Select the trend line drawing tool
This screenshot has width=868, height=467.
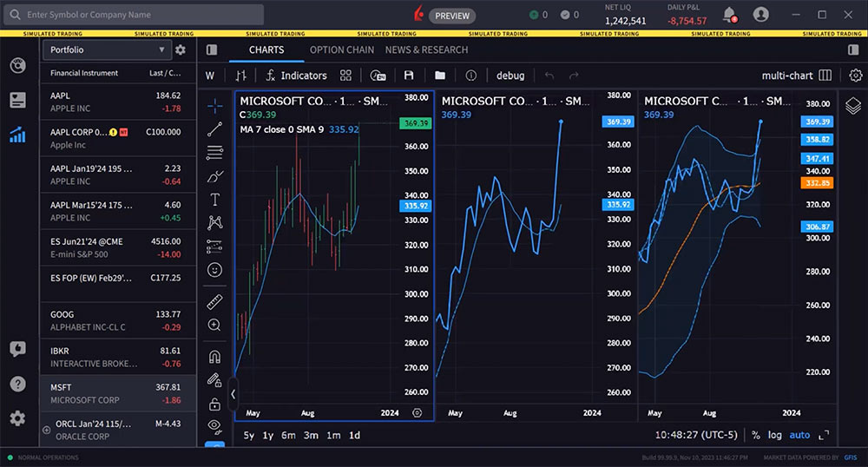(214, 129)
